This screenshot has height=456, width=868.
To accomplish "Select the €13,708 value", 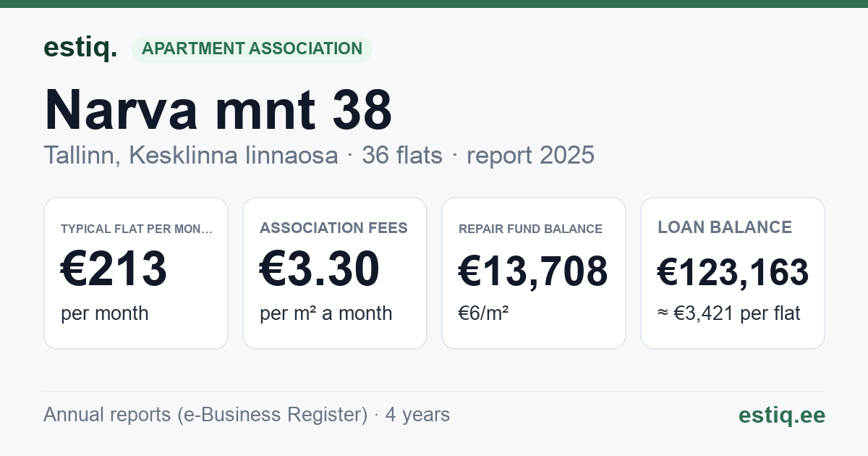I will tap(533, 272).
